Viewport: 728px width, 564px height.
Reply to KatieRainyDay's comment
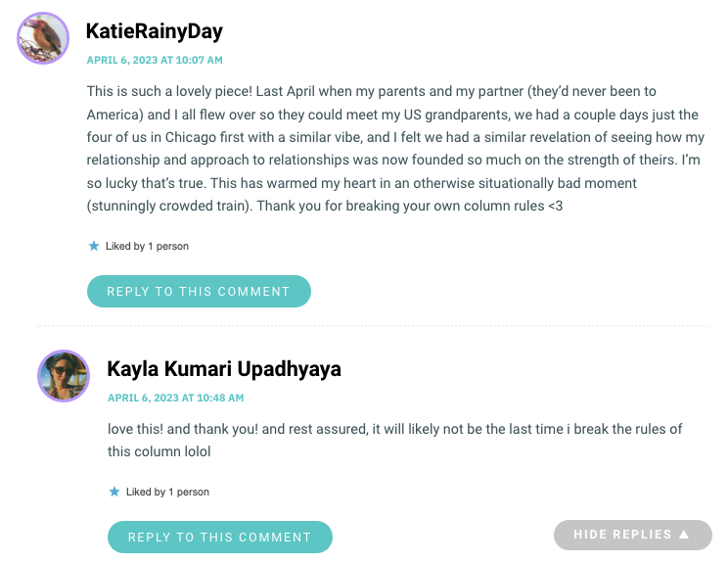click(x=199, y=291)
